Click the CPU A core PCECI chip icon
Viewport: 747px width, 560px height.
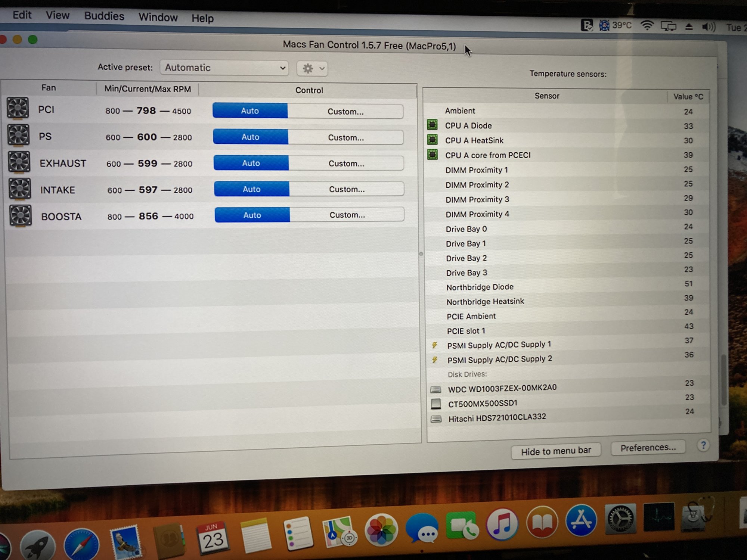[433, 154]
